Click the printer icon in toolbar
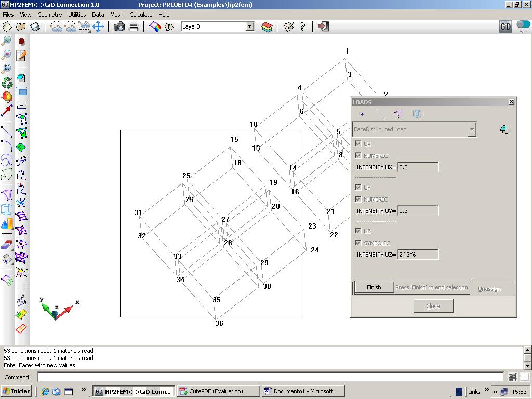Screen dimensions: 532x399 134,26
